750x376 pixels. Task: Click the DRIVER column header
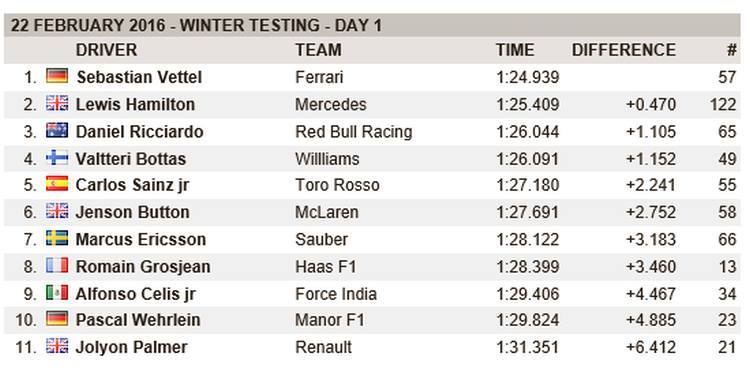click(x=106, y=50)
